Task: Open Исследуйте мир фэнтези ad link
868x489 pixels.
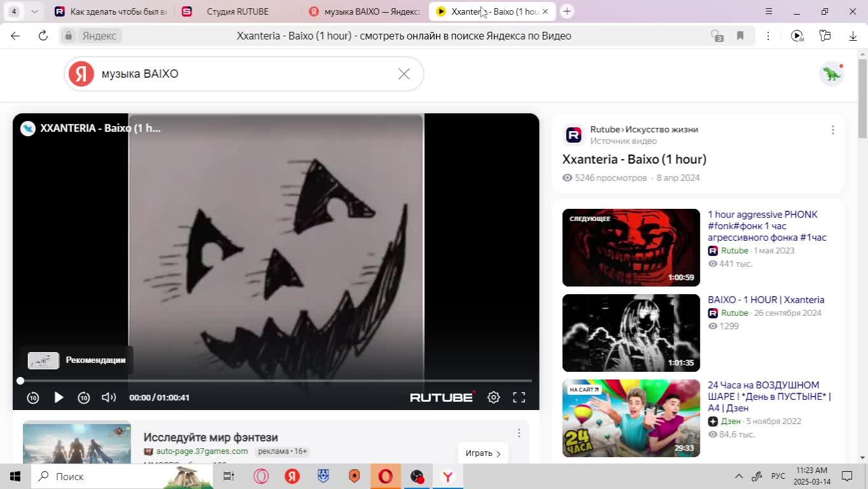Action: 211,437
